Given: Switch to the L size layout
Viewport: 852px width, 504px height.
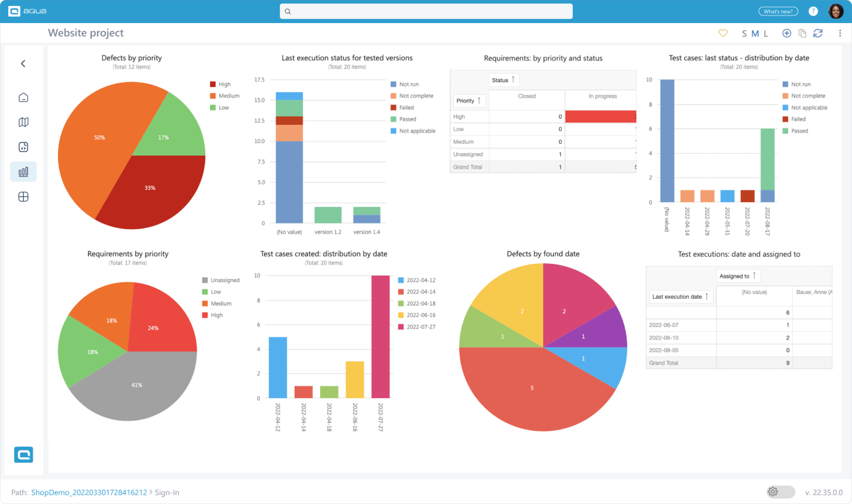Looking at the screenshot, I should (766, 33).
